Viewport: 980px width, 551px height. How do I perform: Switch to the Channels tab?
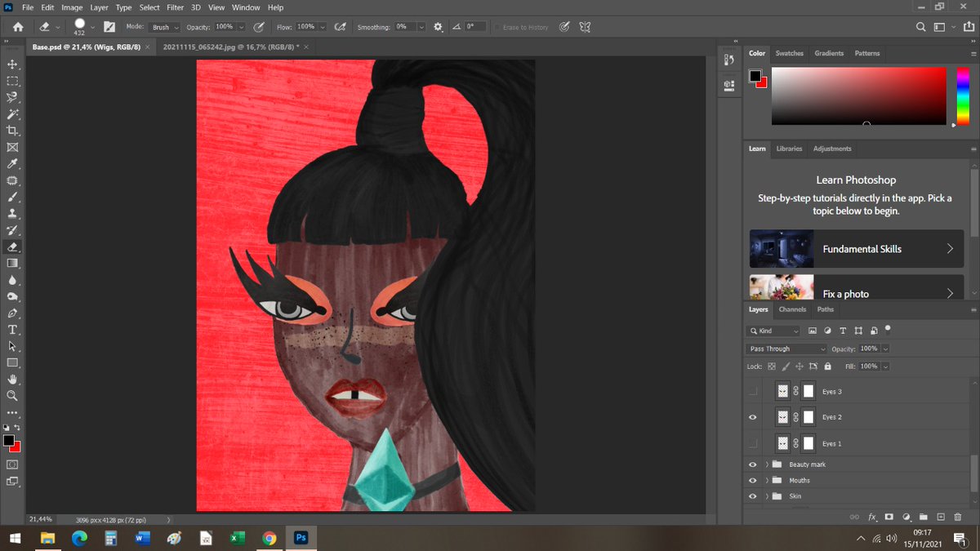(x=792, y=309)
